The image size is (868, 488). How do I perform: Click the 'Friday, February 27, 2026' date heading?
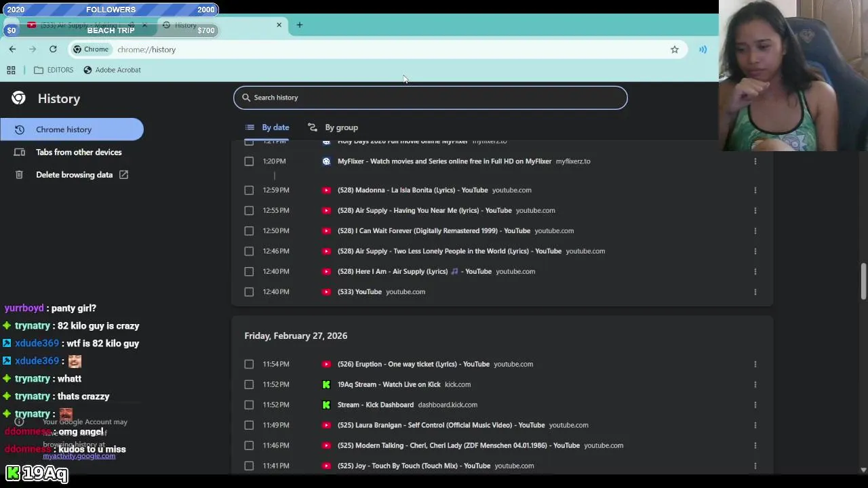(296, 336)
